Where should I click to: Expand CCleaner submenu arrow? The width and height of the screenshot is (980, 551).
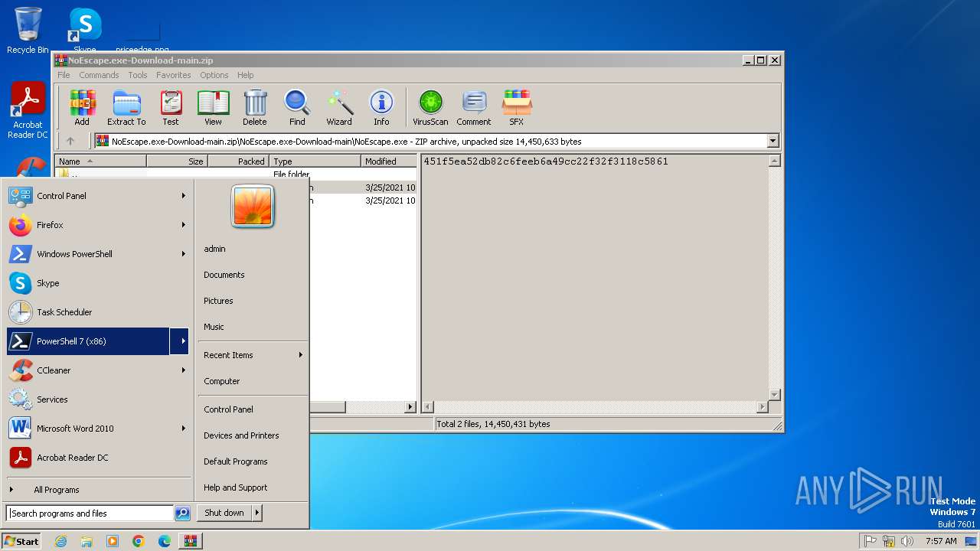pos(184,370)
